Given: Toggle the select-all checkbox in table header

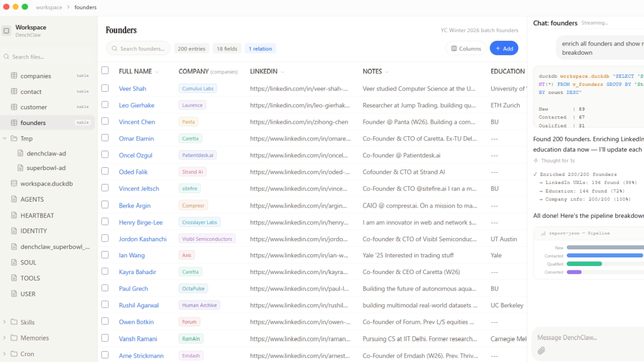Looking at the screenshot, I should point(105,71).
